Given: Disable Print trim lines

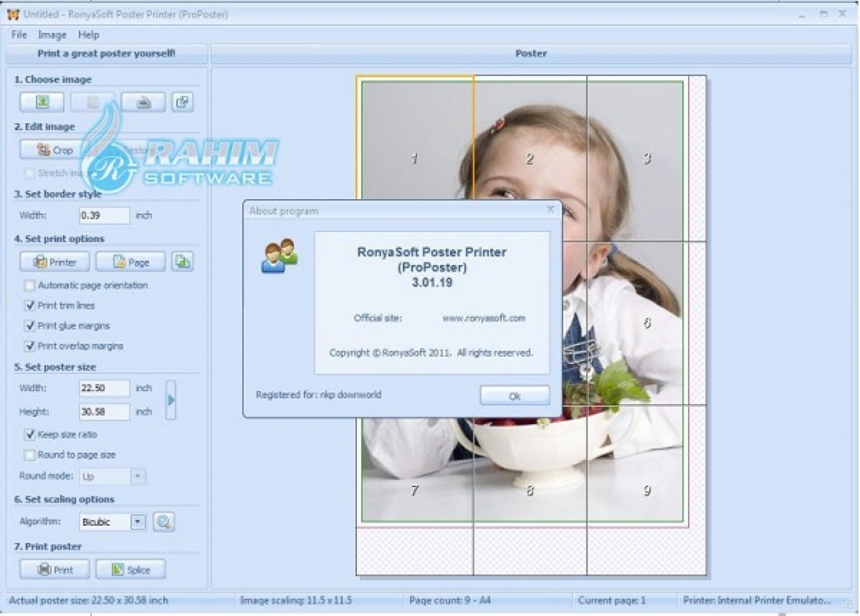Looking at the screenshot, I should point(30,305).
